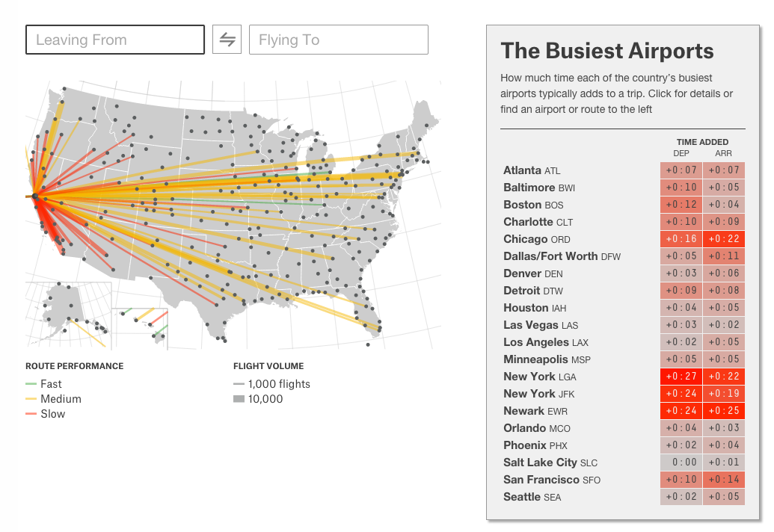The image size is (774, 532).
Task: Click the Fast route green legend swatch
Action: pyautogui.click(x=31, y=383)
